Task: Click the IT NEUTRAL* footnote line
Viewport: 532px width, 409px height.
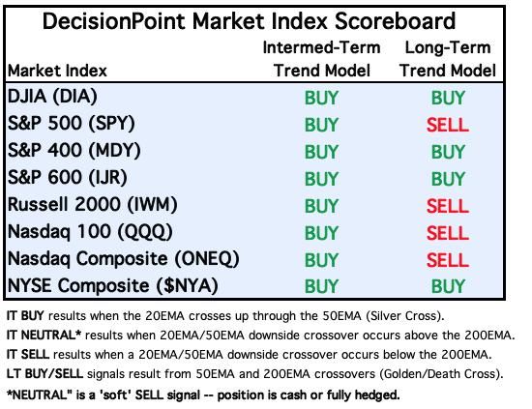Action: tap(260, 336)
